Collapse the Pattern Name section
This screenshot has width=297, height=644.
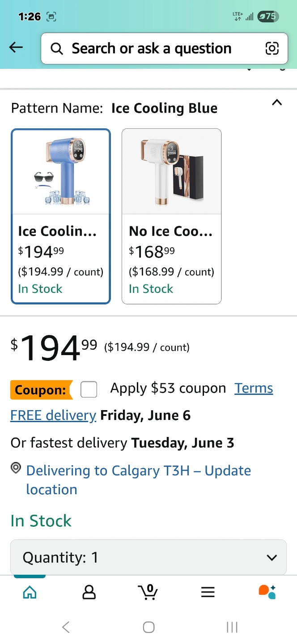coord(277,103)
